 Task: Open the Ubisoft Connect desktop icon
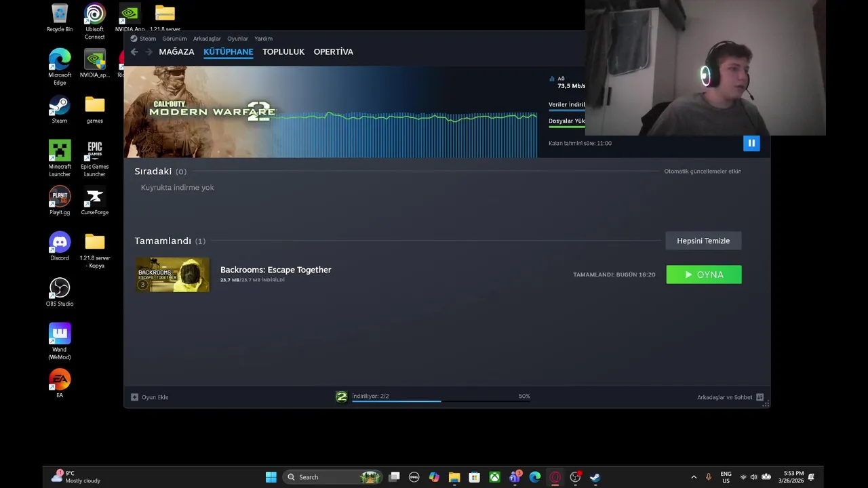95,22
